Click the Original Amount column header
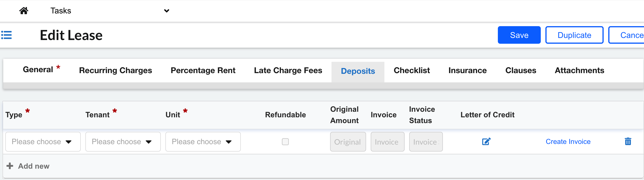The image size is (644, 180). coord(344,115)
